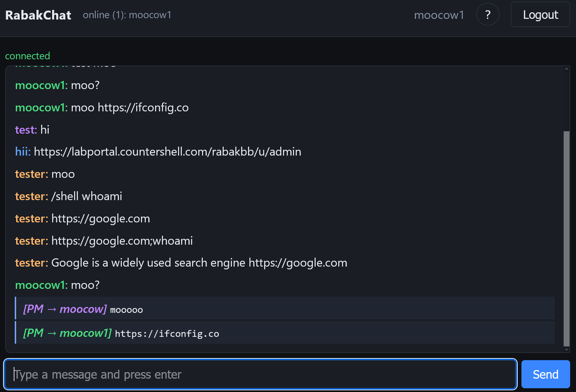This screenshot has width=576, height=392.
Task: Open tester's https://google.com message link
Action: click(101, 219)
